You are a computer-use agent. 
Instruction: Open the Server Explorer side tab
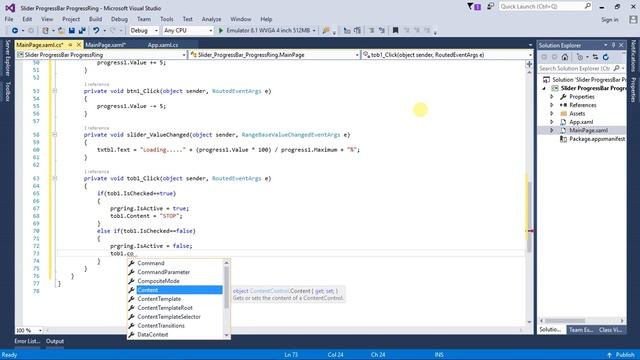click(7, 58)
